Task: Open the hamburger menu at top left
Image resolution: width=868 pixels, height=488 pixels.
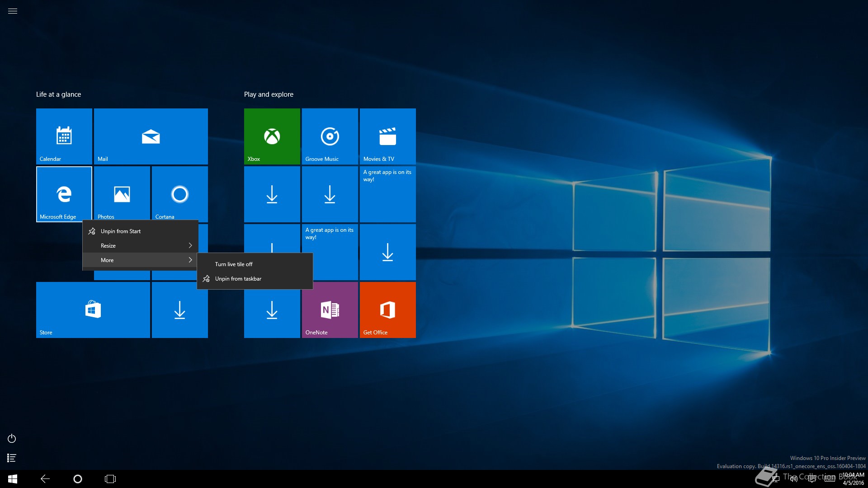Action: [x=13, y=11]
